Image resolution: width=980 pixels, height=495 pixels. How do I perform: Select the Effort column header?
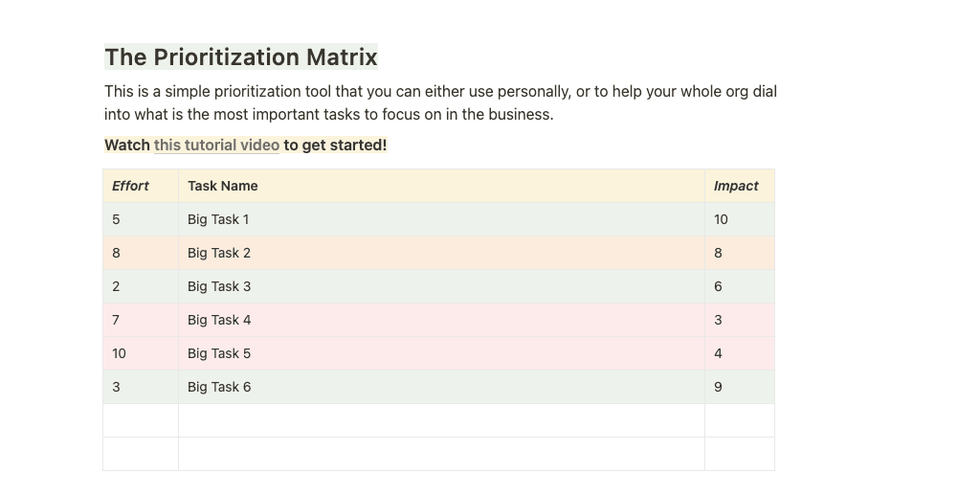(131, 186)
